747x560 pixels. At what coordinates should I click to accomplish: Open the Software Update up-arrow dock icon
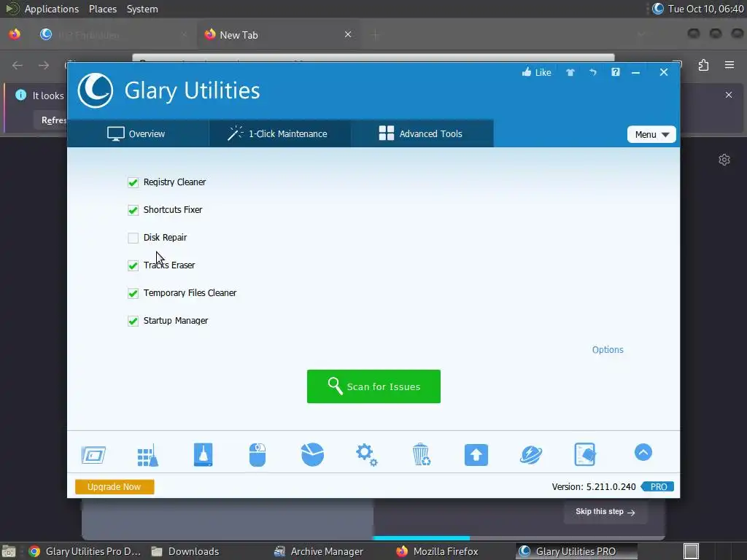point(476,455)
